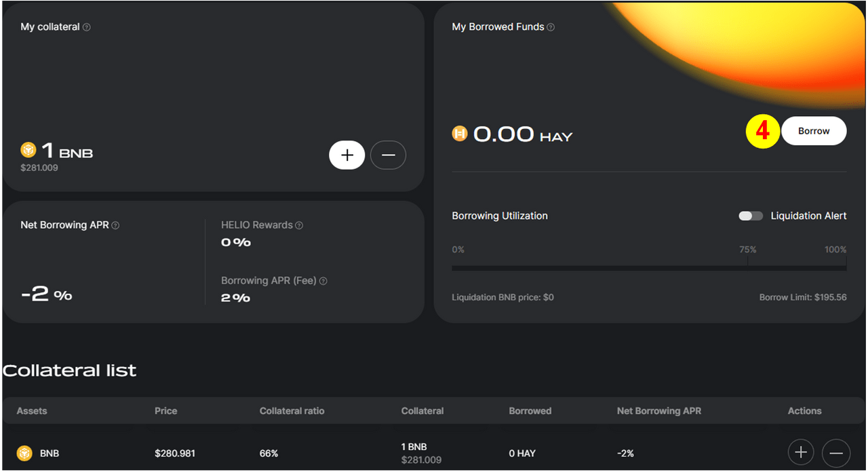Click the Borrowing Utilization progress bar

[649, 267]
